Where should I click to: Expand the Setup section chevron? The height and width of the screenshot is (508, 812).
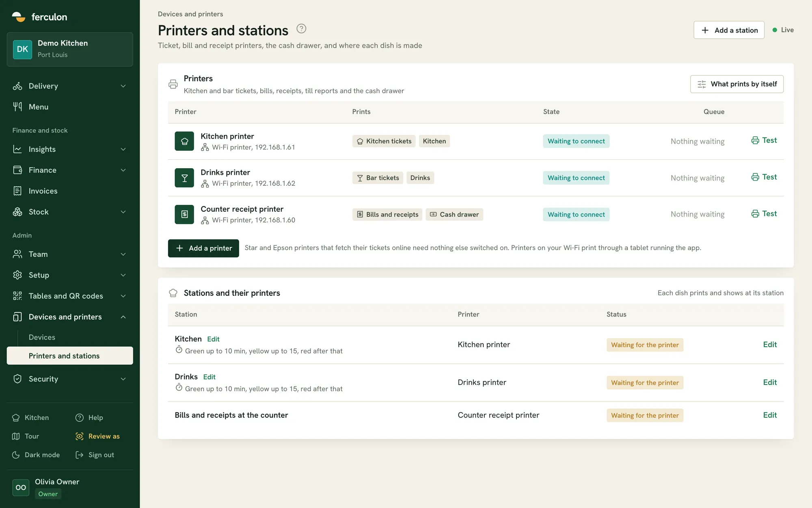pyautogui.click(x=123, y=275)
